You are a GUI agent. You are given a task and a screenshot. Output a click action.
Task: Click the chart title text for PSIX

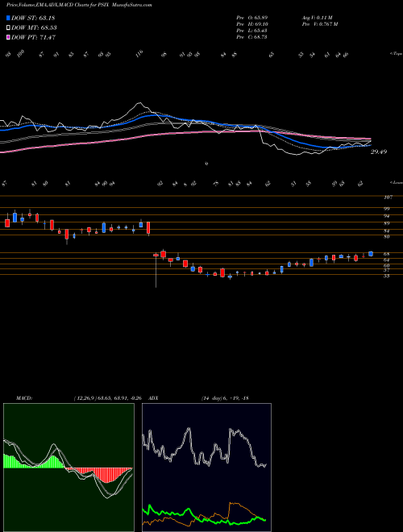pyautogui.click(x=79, y=5)
